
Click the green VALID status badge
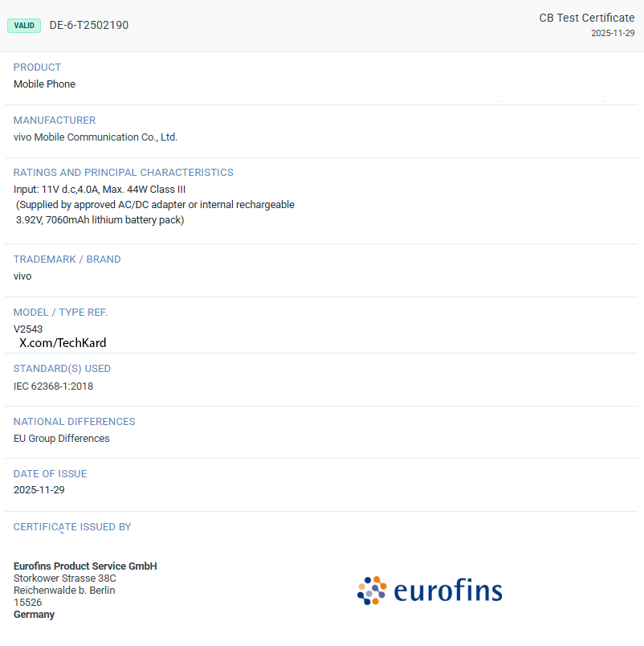(24, 25)
